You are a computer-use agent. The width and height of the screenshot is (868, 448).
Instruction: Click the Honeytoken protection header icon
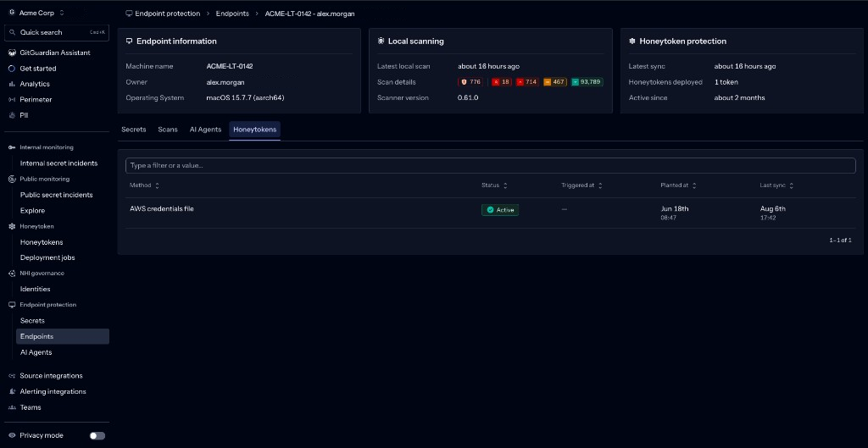(x=632, y=41)
